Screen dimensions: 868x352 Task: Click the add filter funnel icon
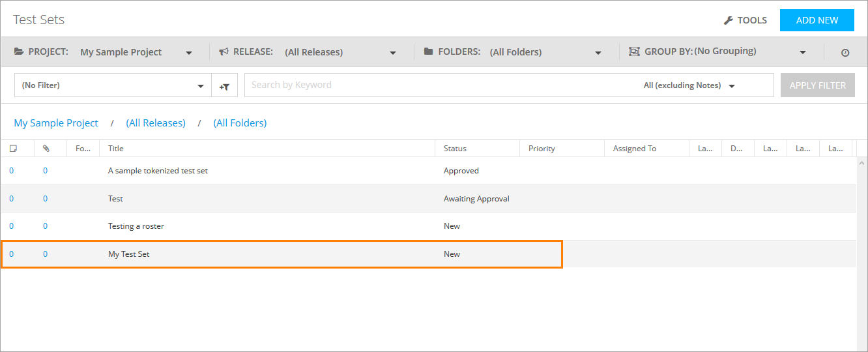click(224, 85)
